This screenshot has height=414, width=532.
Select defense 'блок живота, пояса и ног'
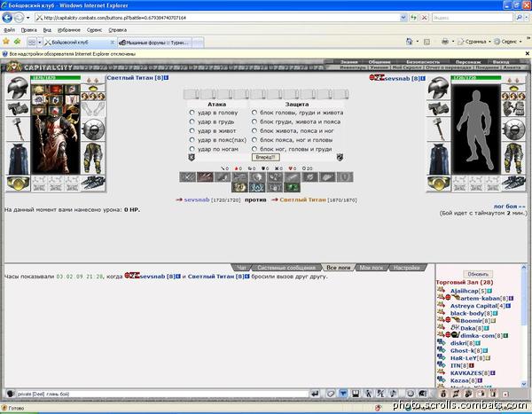coord(254,130)
